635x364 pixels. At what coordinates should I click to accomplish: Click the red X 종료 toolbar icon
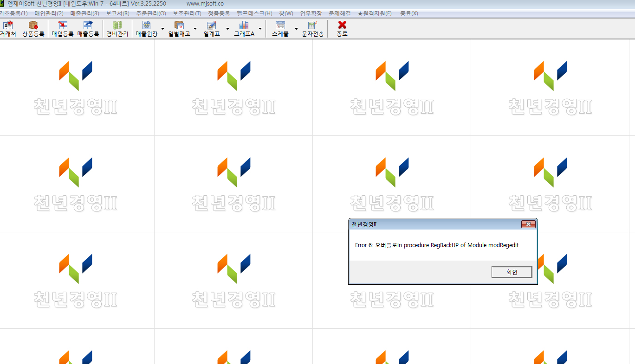(342, 29)
